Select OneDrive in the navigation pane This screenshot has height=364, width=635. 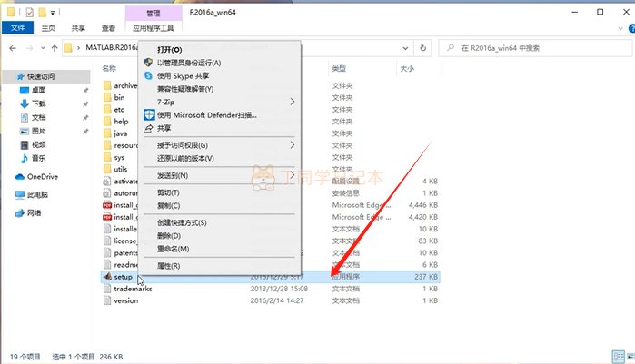[42, 177]
